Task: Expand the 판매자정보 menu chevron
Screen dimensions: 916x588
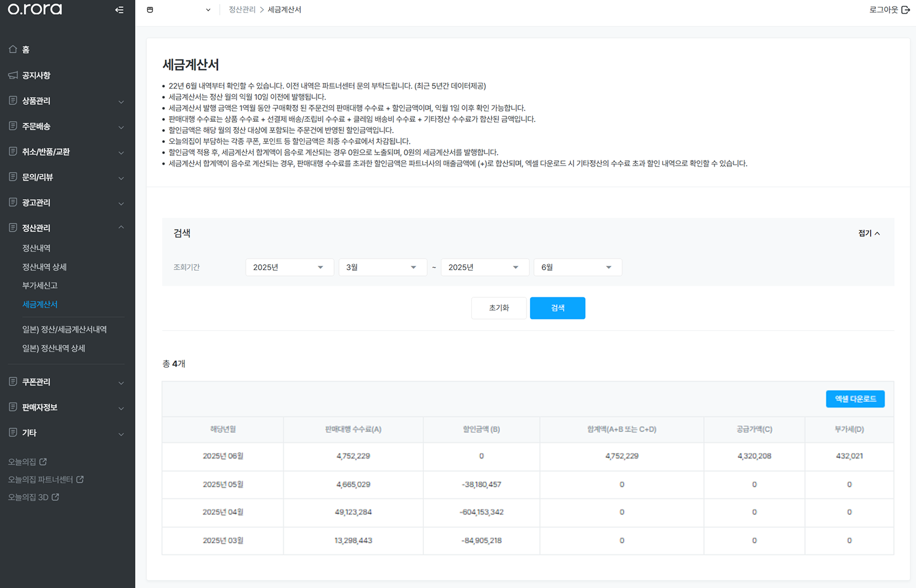Action: coord(121,408)
